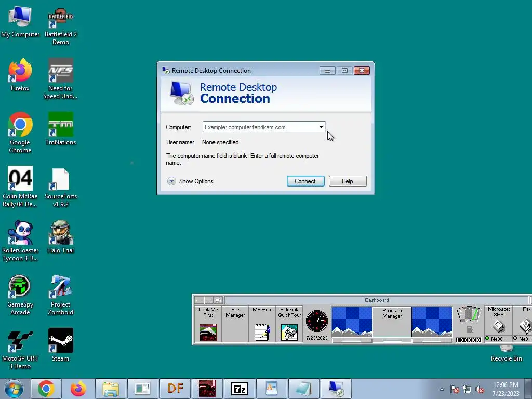Select Program Manager in Dashboard
This screenshot has height=399, width=532.
click(392, 322)
